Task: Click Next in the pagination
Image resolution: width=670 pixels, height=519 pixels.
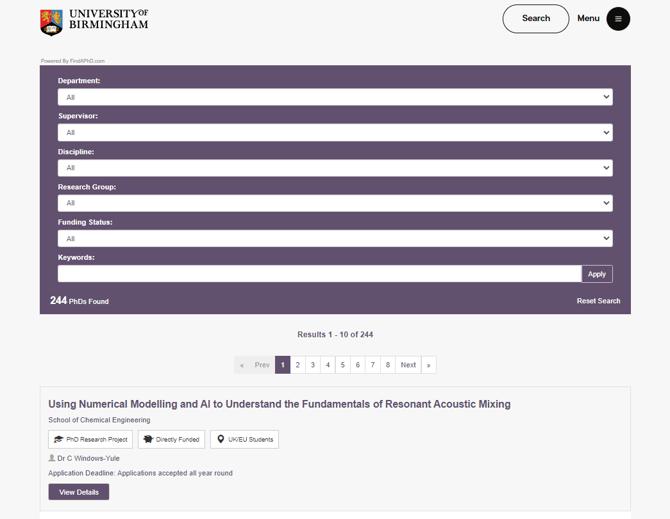Action: (408, 365)
